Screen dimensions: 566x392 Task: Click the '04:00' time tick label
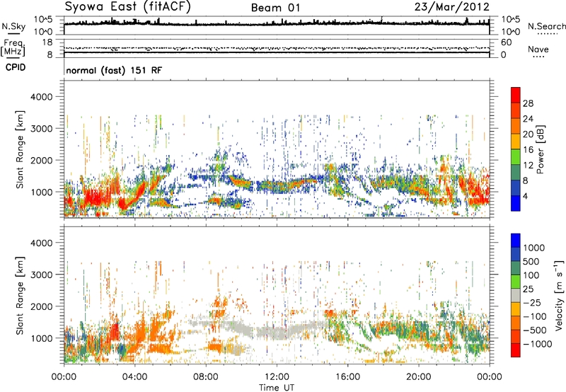[x=134, y=377]
